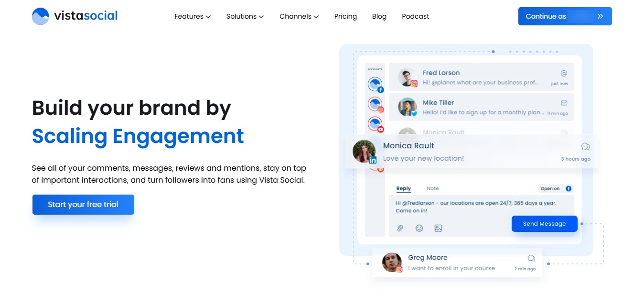Screen dimensions: 644x306
Task: Open the Solutions dropdown menu
Action: pos(245,16)
